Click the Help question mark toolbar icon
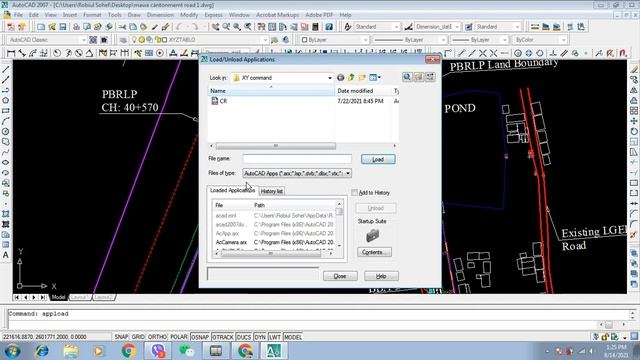The image size is (640, 360). (329, 27)
